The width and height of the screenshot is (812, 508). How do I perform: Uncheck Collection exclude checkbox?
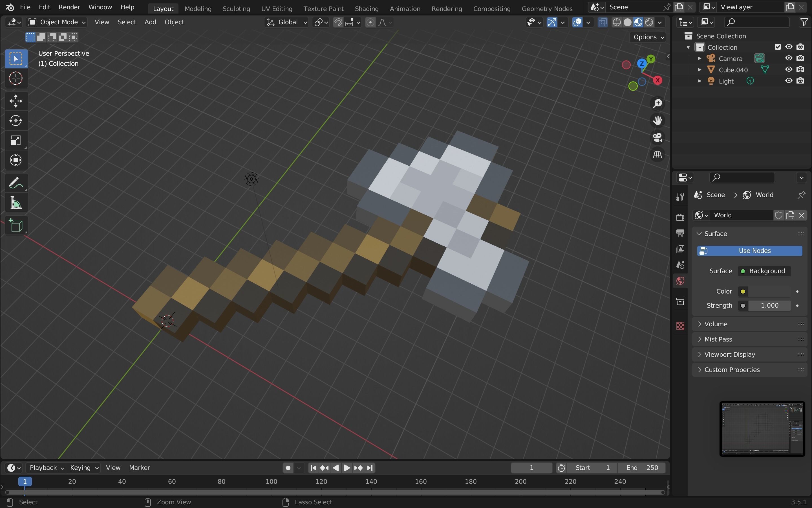(777, 47)
